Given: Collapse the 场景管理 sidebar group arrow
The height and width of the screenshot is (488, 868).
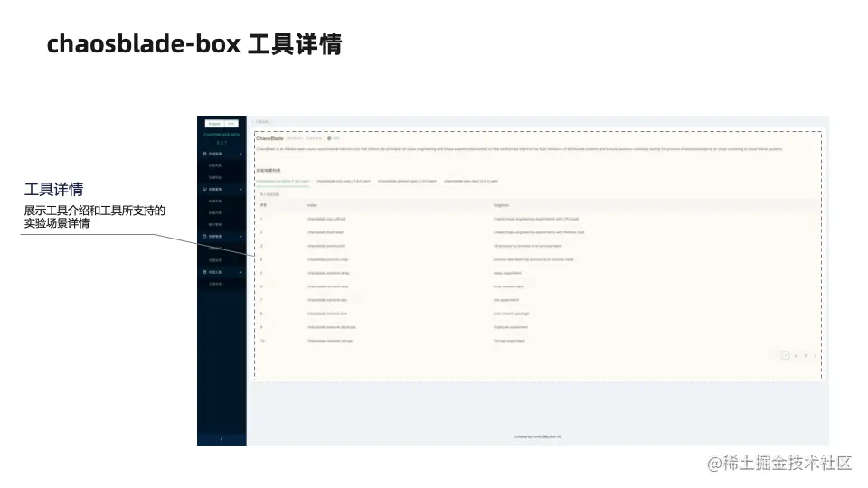Looking at the screenshot, I should tap(241, 236).
